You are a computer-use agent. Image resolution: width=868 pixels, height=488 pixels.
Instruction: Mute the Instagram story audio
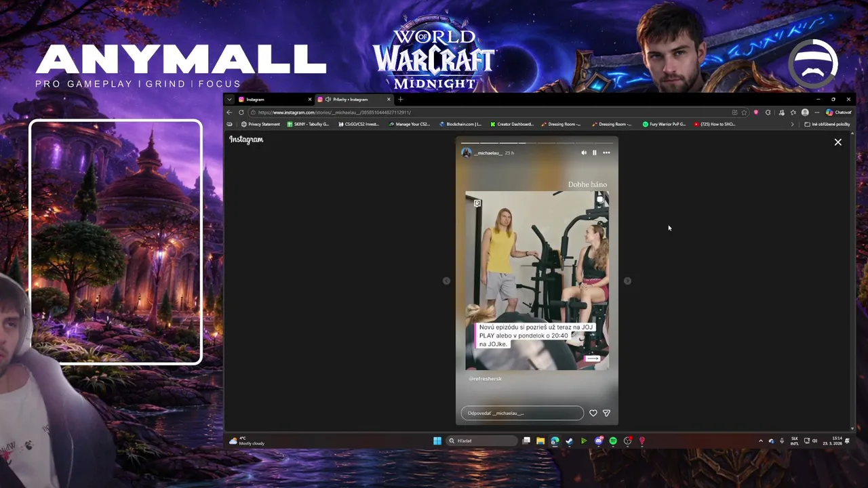click(x=584, y=152)
